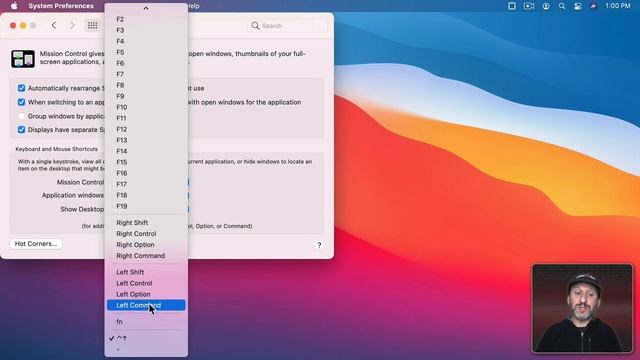Select F2 from the shortcut list
The width and height of the screenshot is (640, 360).
pos(146,19)
